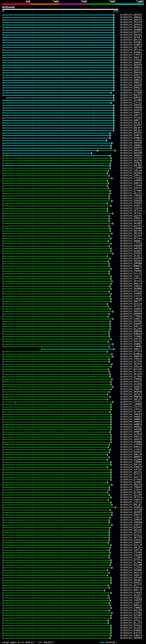Screen dimensions: 146x644
Task: Select hit label UniRef100_A5C7K7
Action: click(131, 48)
